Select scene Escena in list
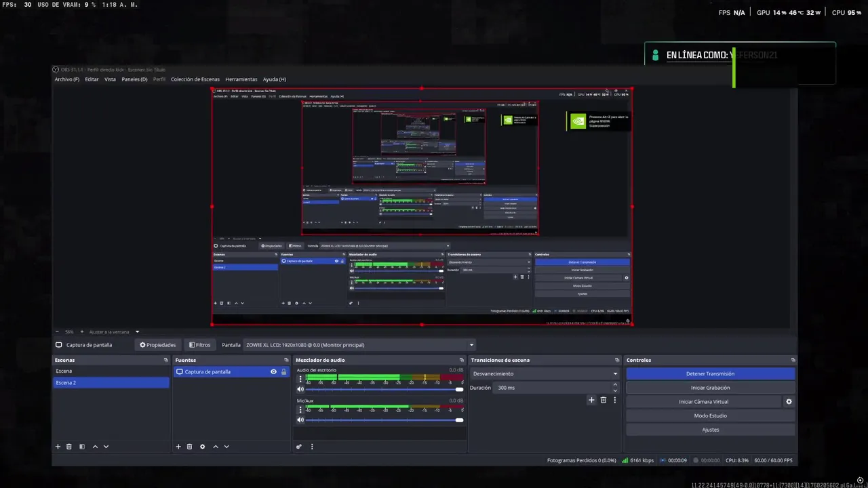This screenshot has width=868, height=488. (111, 371)
